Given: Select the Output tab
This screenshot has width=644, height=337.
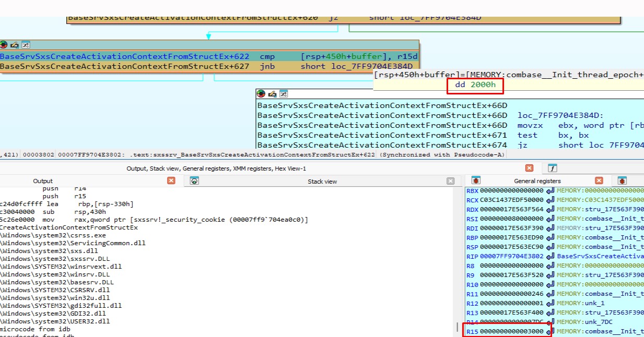Looking at the screenshot, I should pyautogui.click(x=43, y=181).
